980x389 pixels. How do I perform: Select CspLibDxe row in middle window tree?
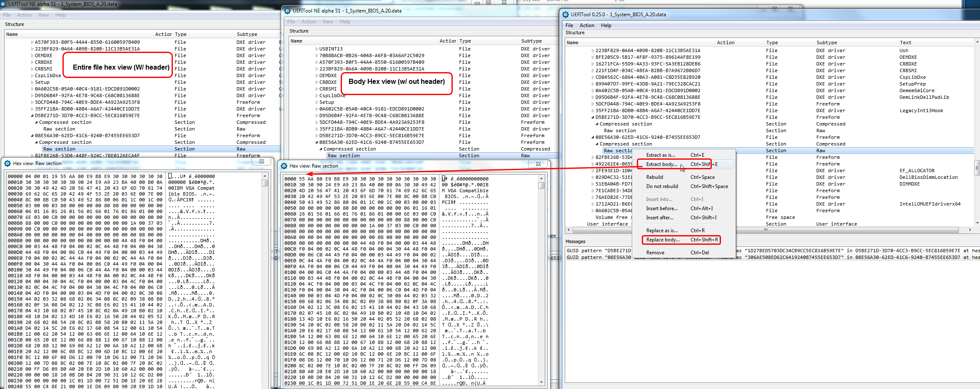point(424,95)
